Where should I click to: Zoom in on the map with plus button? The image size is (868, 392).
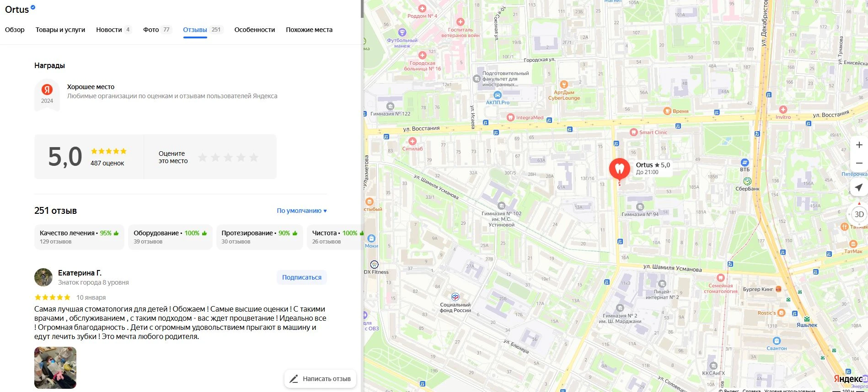tap(859, 145)
